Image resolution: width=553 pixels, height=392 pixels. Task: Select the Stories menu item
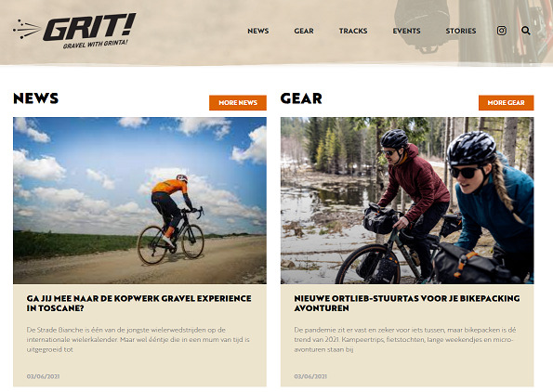pyautogui.click(x=461, y=31)
